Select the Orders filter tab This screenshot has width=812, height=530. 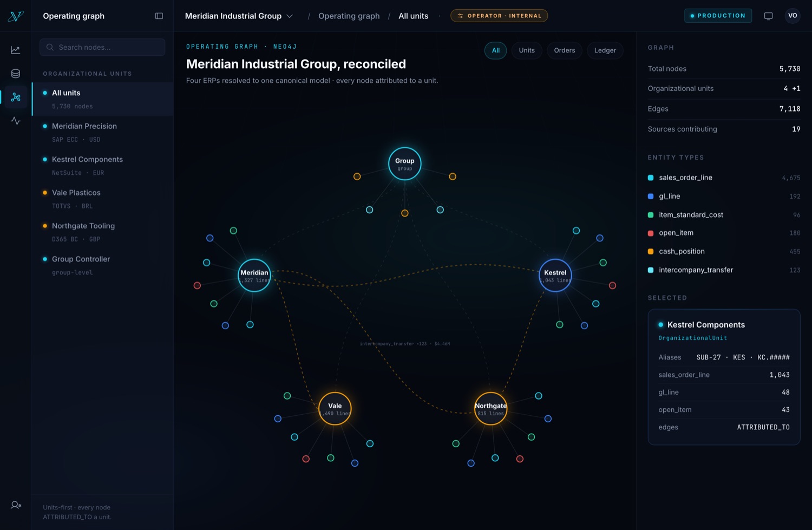[x=565, y=50]
